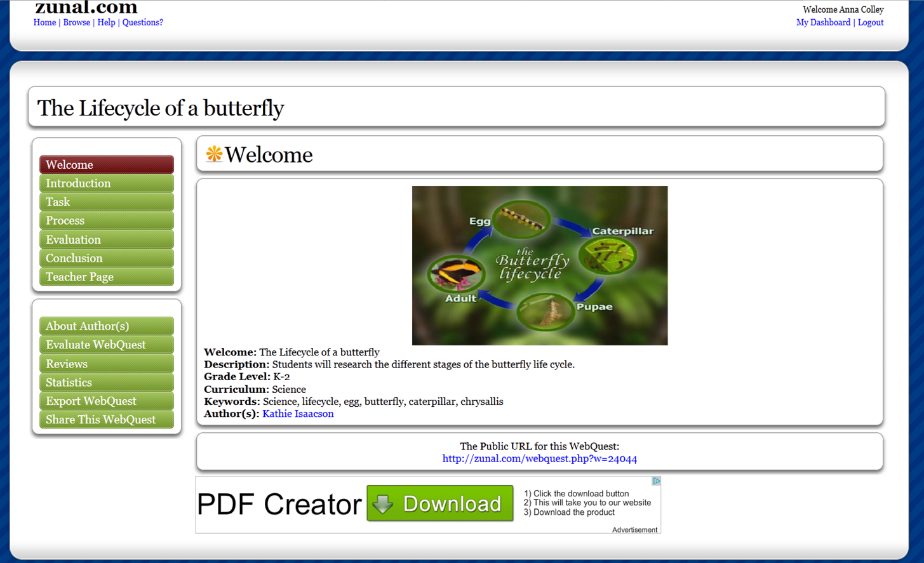The height and width of the screenshot is (563, 924).
Task: Click the orange asterisk icon beside Welcome
Action: (x=213, y=154)
